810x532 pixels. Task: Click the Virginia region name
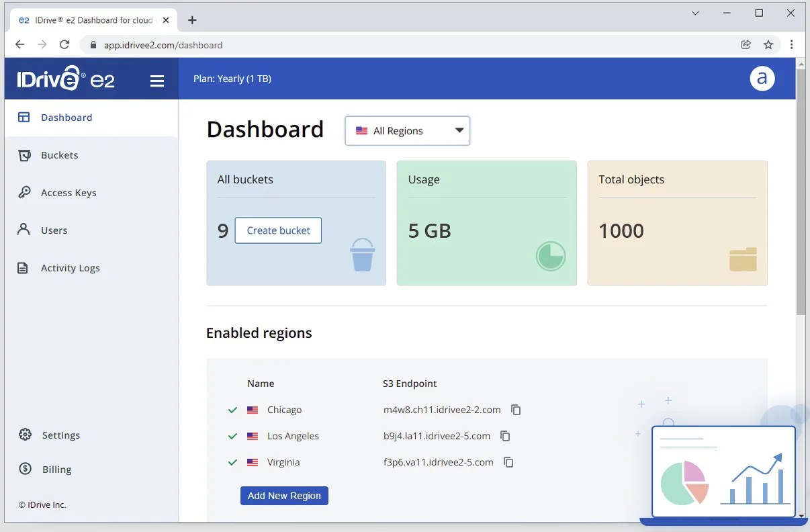click(283, 462)
